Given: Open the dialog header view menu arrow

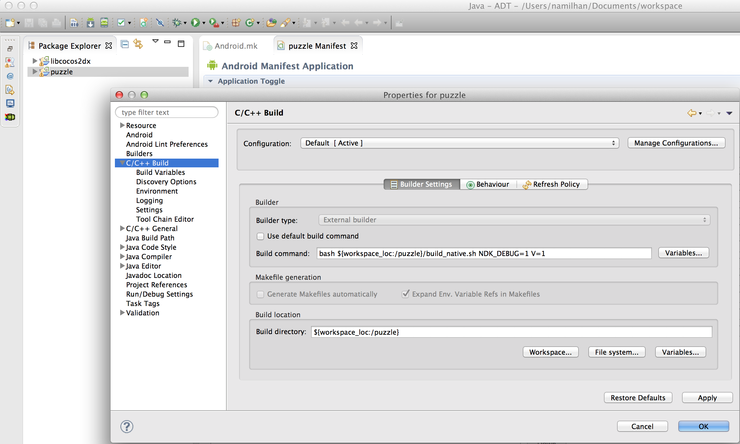Looking at the screenshot, I should (x=729, y=113).
